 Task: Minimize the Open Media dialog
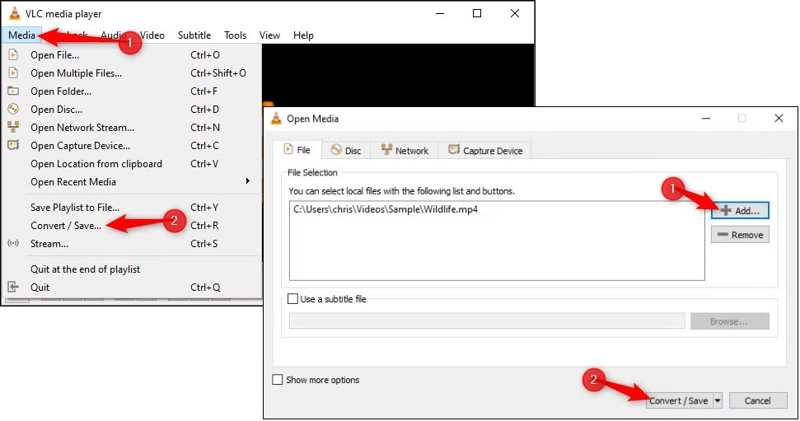[x=706, y=118]
